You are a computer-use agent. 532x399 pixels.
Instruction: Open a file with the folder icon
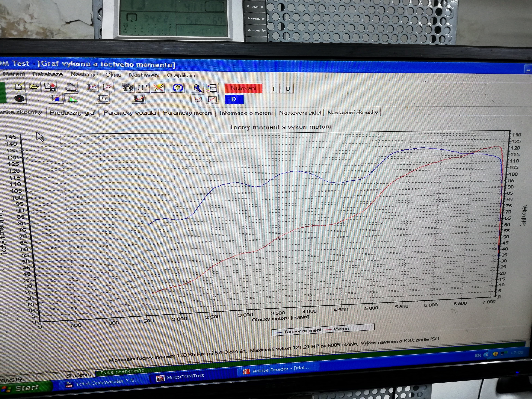(34, 87)
